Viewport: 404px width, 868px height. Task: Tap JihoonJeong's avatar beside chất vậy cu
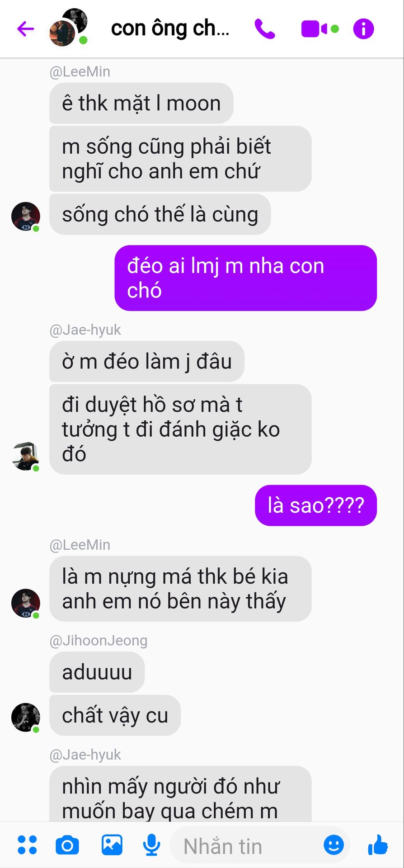26,717
